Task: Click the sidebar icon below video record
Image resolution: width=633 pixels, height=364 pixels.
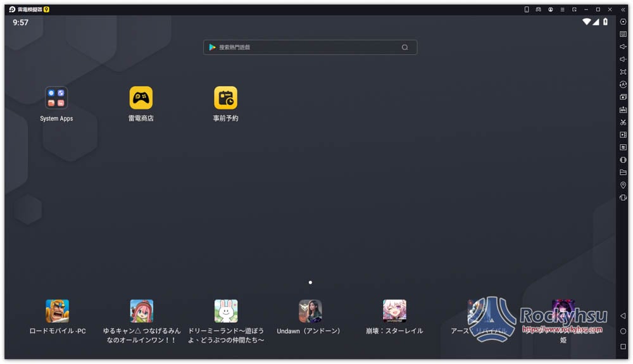Action: [623, 147]
